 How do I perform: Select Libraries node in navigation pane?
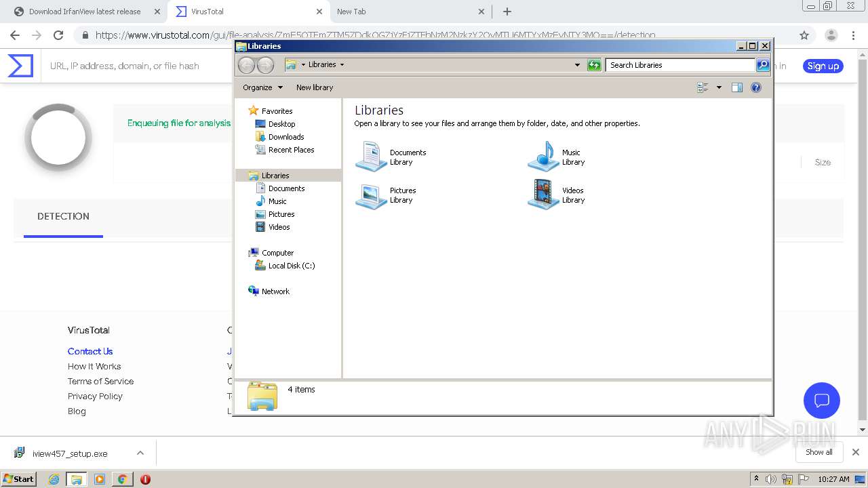click(x=275, y=176)
